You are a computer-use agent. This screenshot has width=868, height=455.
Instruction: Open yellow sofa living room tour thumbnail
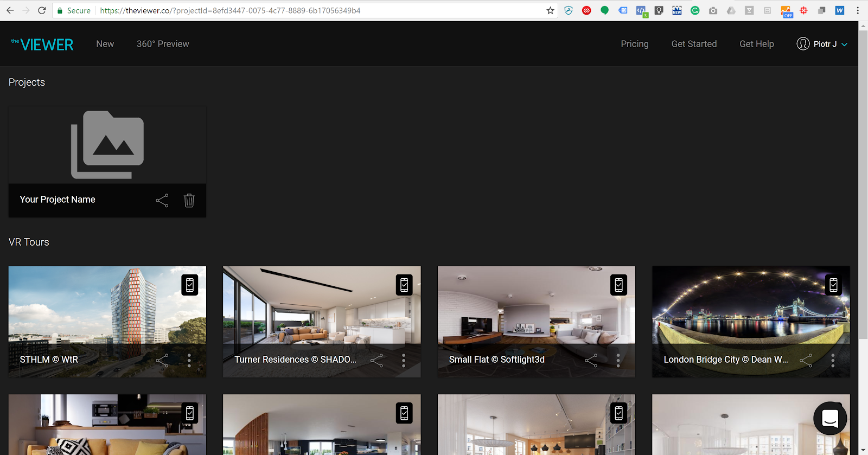[x=107, y=425]
